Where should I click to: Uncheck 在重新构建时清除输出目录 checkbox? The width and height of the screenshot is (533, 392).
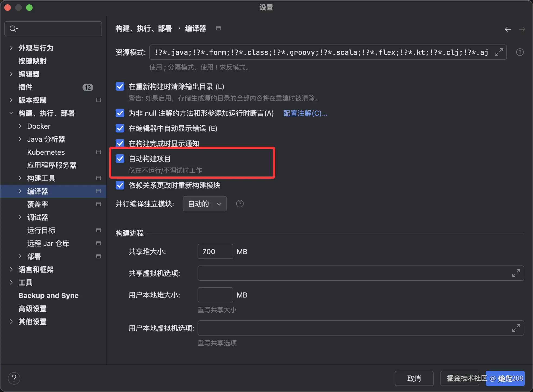tap(120, 87)
